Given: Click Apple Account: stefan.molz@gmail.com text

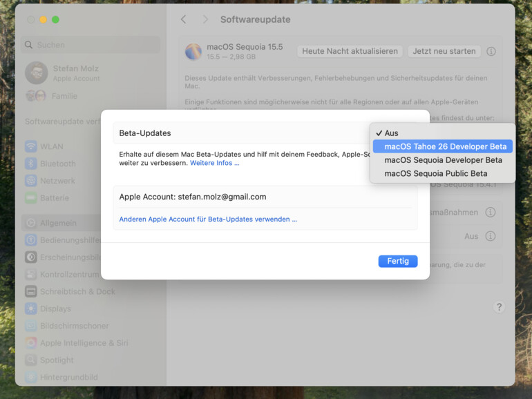Looking at the screenshot, I should click(193, 197).
